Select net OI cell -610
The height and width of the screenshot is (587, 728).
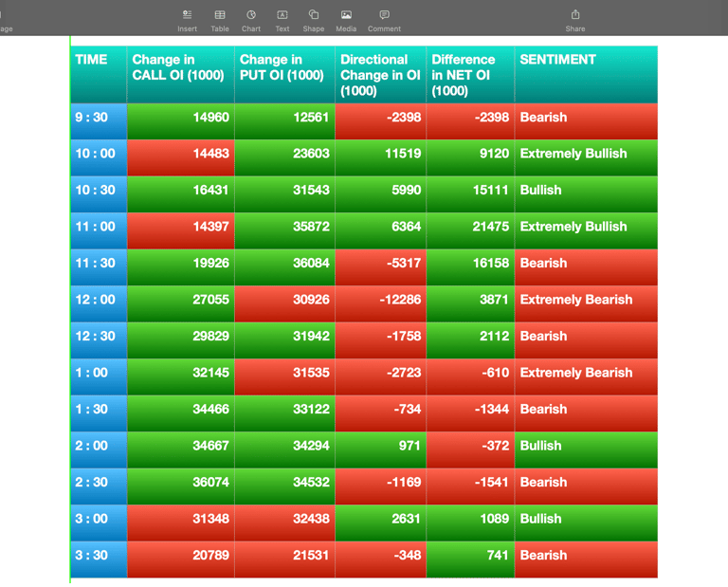tap(470, 376)
